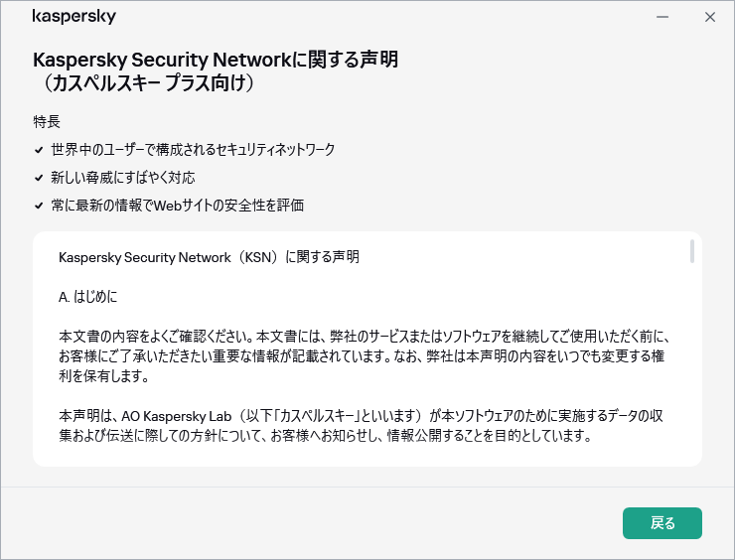This screenshot has height=560, width=735.
Task: Select the 新しい脅威にすばやく対応 feature text
Action: tap(122, 178)
